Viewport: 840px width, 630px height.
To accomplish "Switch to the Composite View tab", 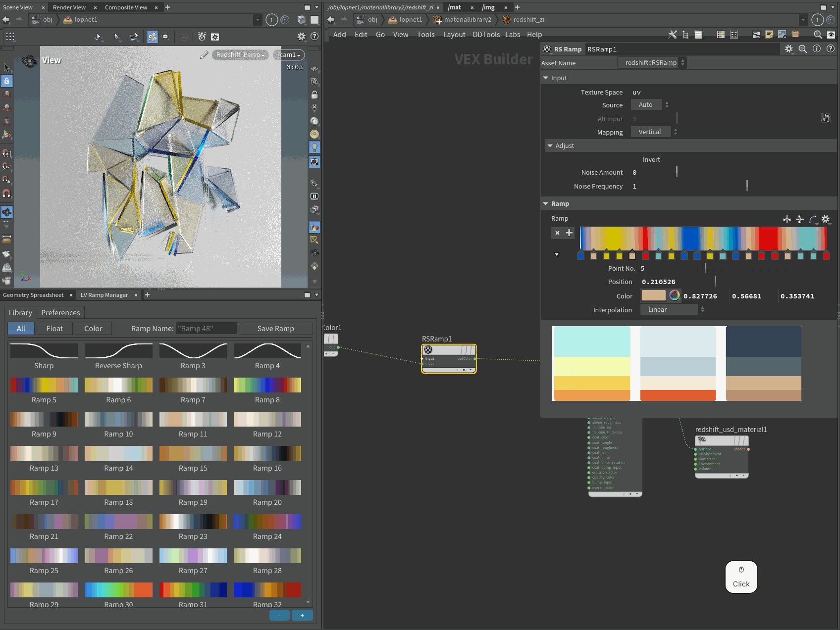I will click(x=126, y=7).
